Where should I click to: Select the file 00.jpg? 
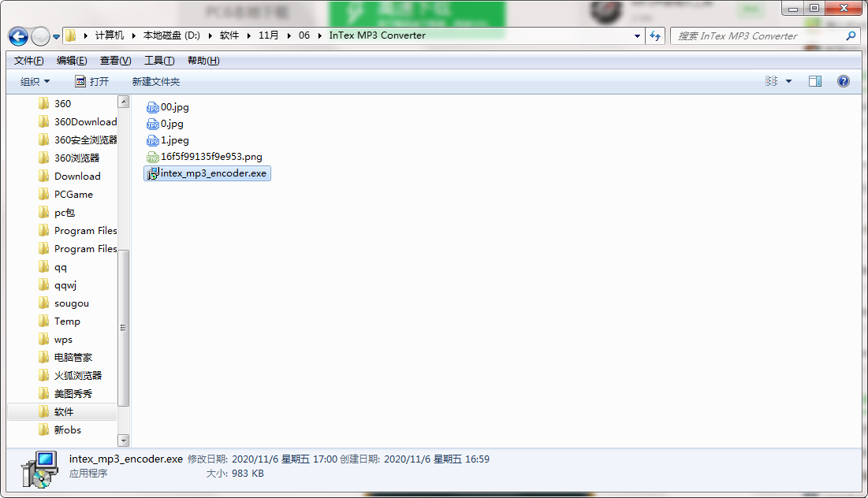[168, 107]
